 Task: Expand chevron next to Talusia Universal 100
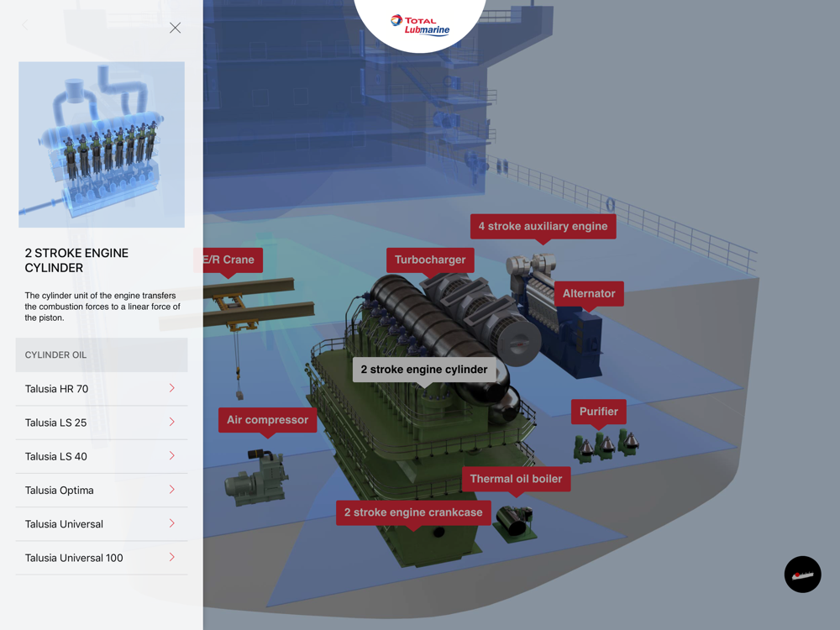click(x=172, y=557)
